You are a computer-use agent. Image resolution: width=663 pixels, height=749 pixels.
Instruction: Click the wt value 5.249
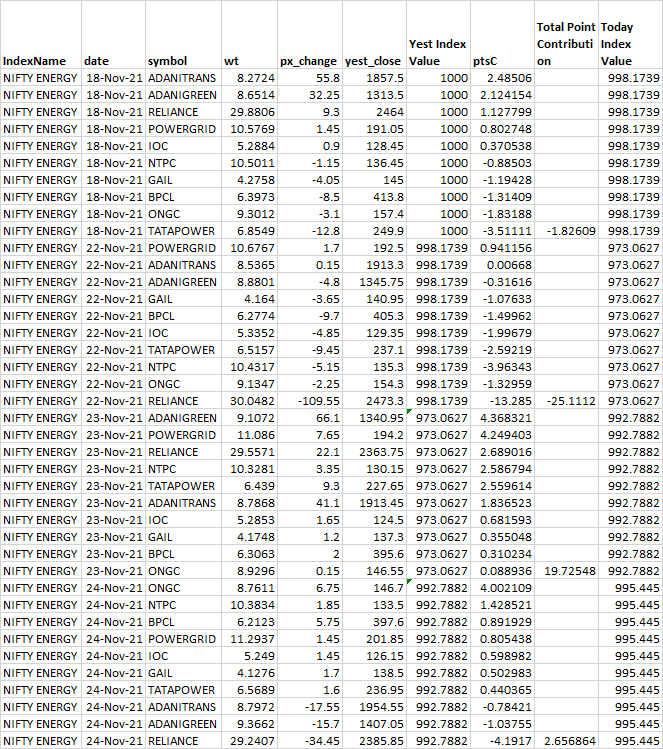click(259, 656)
